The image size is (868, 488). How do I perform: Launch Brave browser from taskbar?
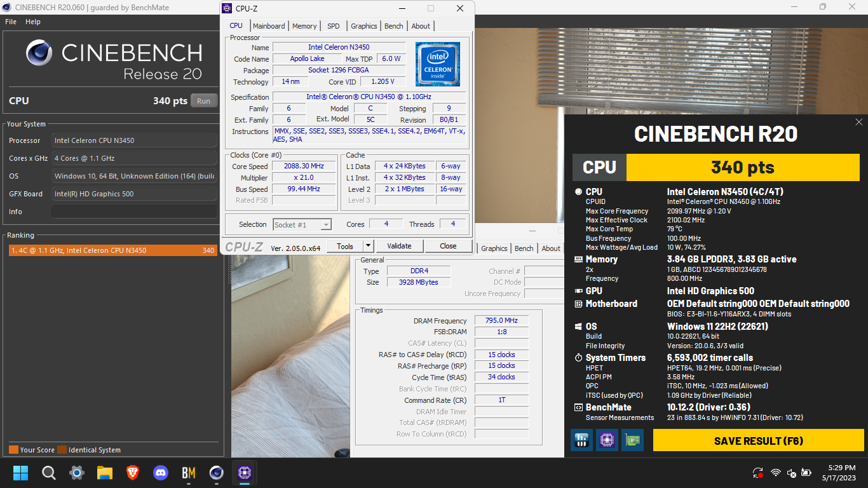[133, 473]
